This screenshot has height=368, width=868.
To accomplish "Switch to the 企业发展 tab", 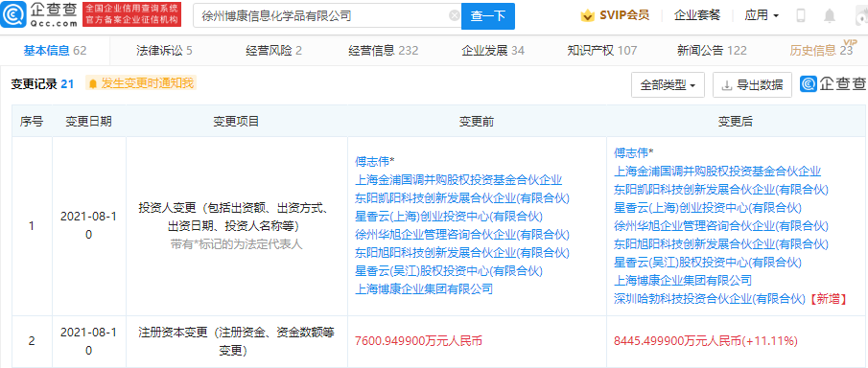I will pos(493,51).
